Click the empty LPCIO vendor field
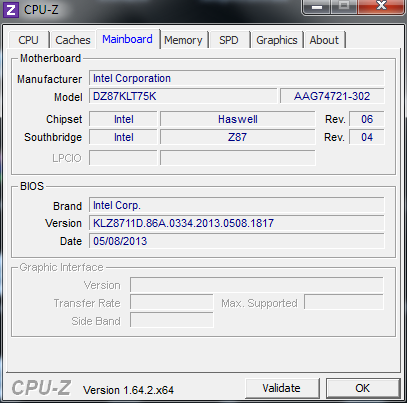The height and width of the screenshot is (403, 407). click(x=123, y=158)
